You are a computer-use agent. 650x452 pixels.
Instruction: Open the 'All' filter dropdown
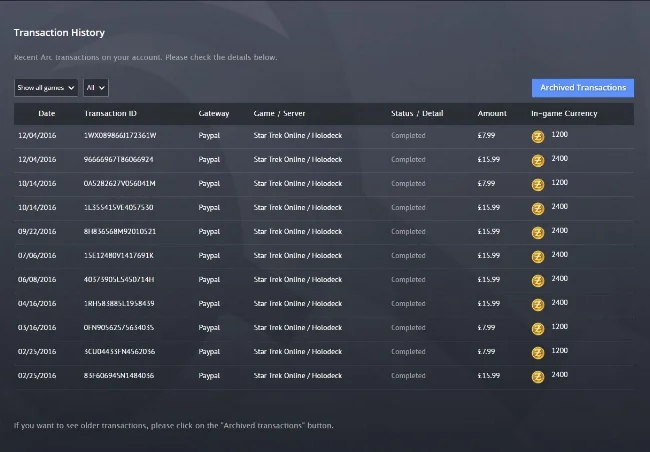pos(96,88)
